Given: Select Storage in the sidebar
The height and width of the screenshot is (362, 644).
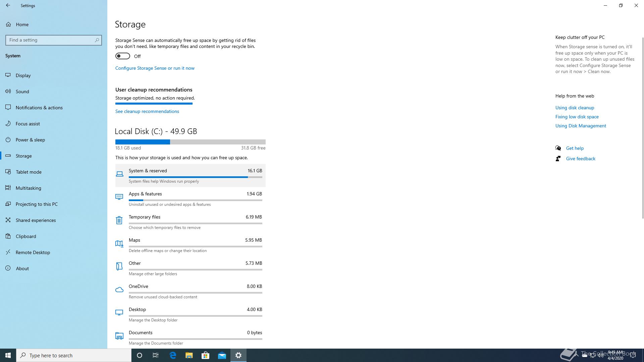Looking at the screenshot, I should [x=54, y=156].
